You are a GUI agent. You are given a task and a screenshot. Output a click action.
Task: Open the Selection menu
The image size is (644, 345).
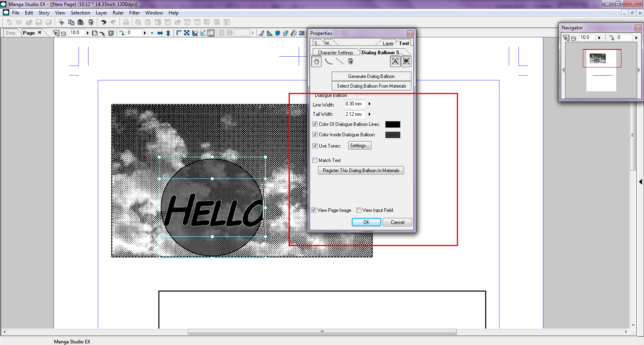[80, 13]
